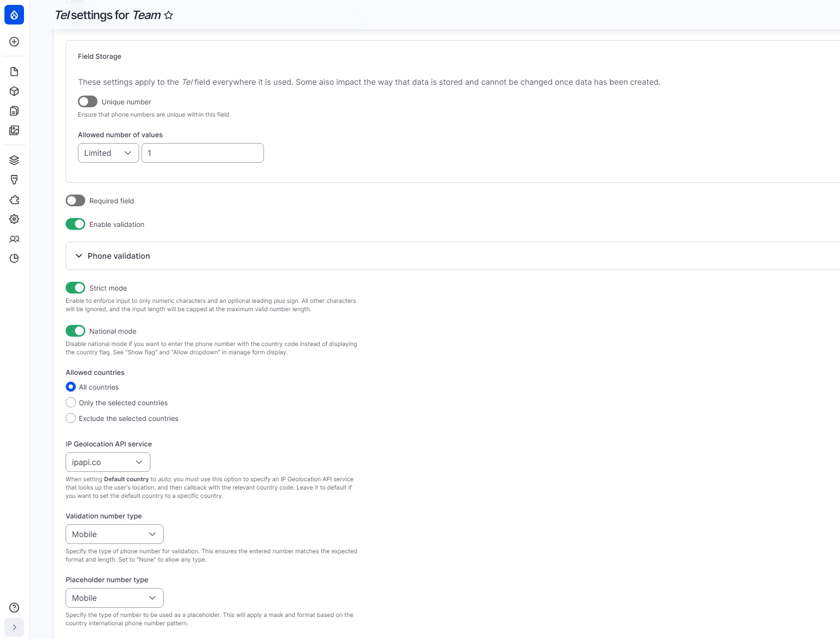Screen dimensions: 840x639
Task: Star this page as a favorite shortcut
Action: [168, 15]
